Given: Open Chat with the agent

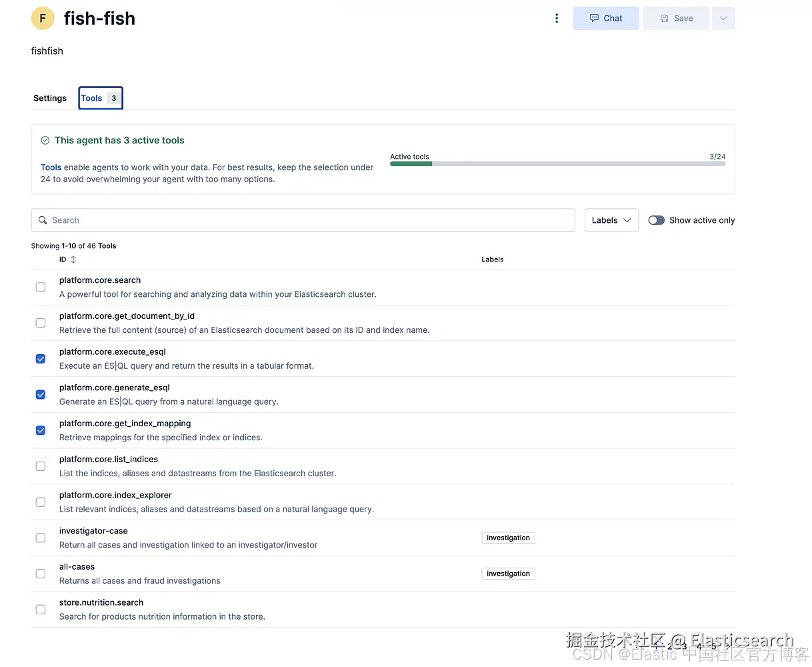Looking at the screenshot, I should click(x=606, y=18).
